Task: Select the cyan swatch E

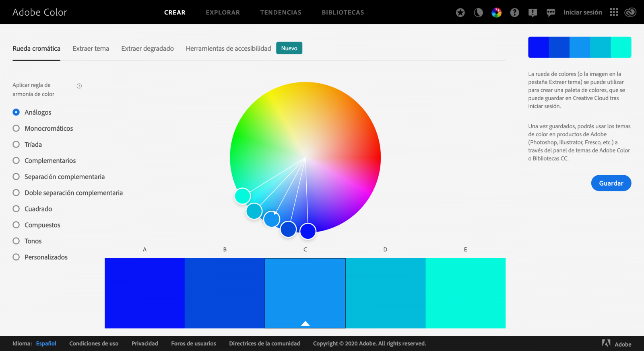Action: point(465,293)
